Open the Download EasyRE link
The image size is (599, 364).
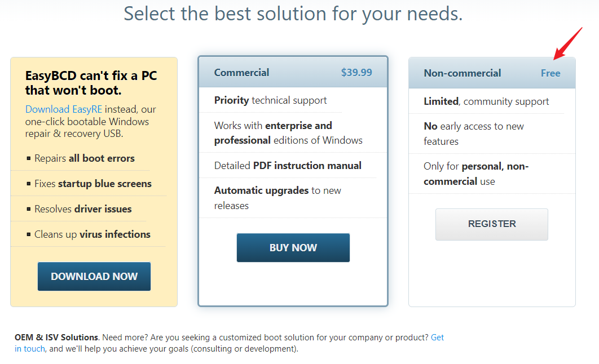(64, 109)
